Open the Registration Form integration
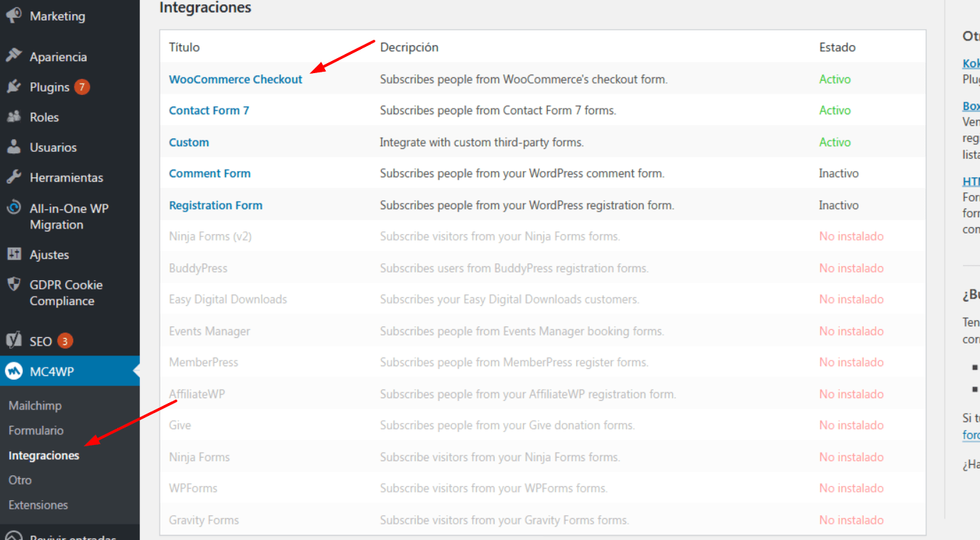 click(216, 205)
